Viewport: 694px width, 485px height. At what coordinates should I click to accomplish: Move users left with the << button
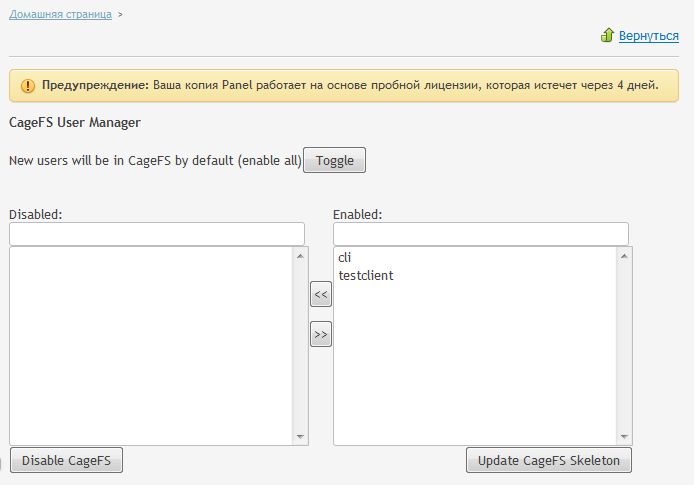coord(321,294)
